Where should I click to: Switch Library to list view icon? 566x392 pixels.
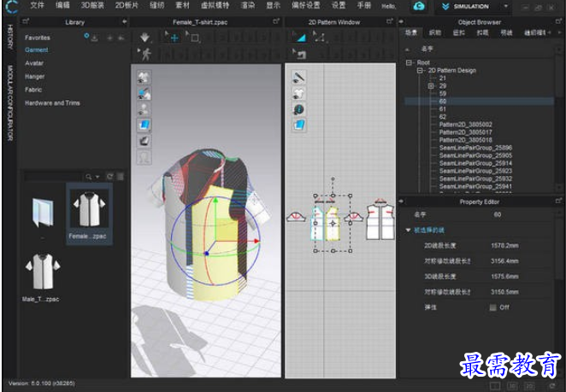tap(121, 176)
